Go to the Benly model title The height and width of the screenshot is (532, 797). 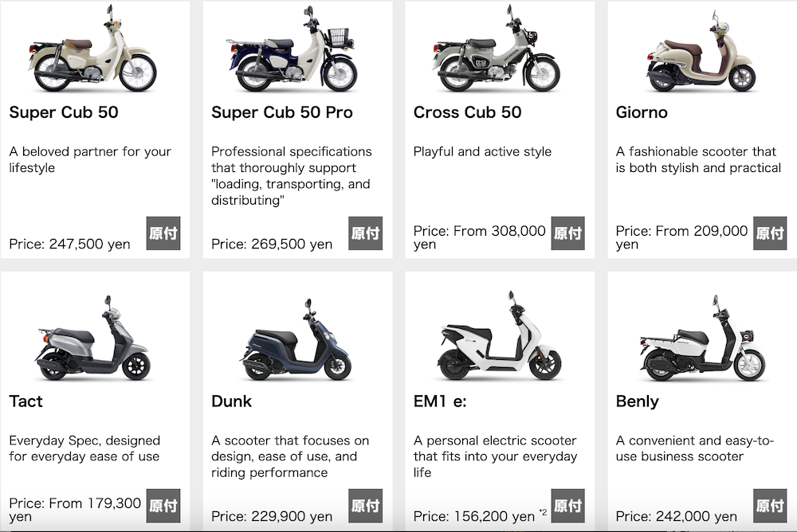637,401
